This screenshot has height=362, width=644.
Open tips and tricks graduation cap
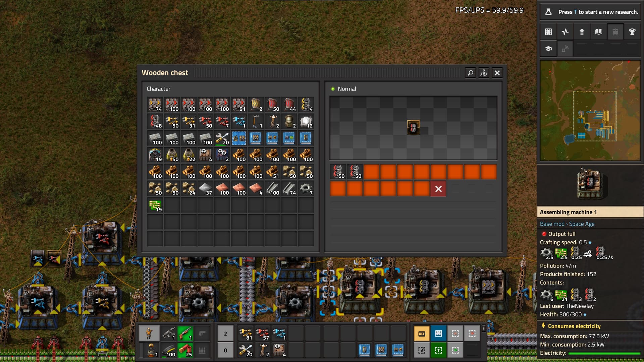(x=548, y=49)
